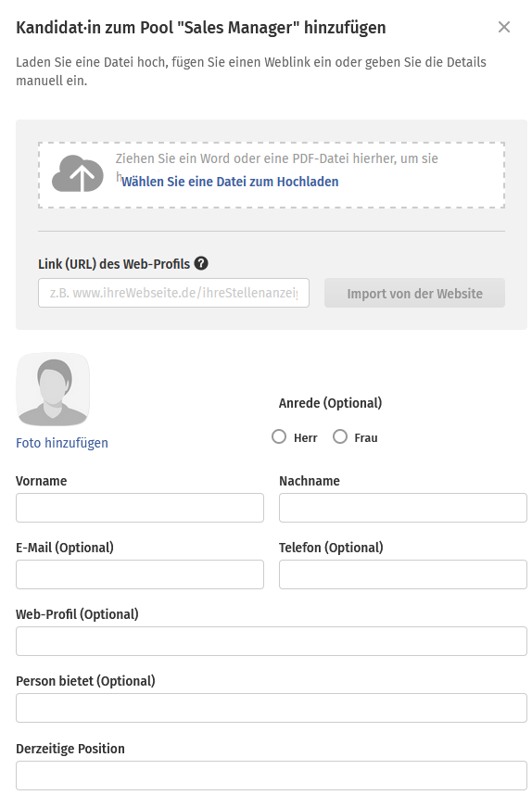
Task: Click into the Vorname field
Action: pyautogui.click(x=140, y=508)
